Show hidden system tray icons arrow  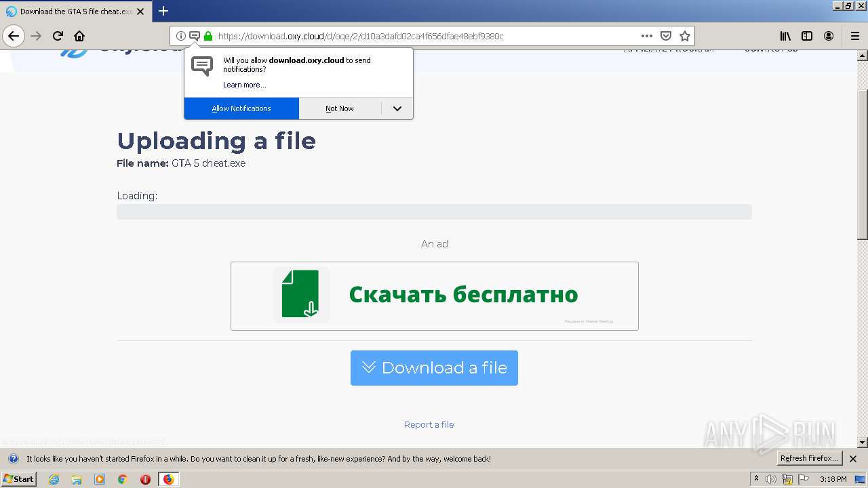pyautogui.click(x=757, y=479)
